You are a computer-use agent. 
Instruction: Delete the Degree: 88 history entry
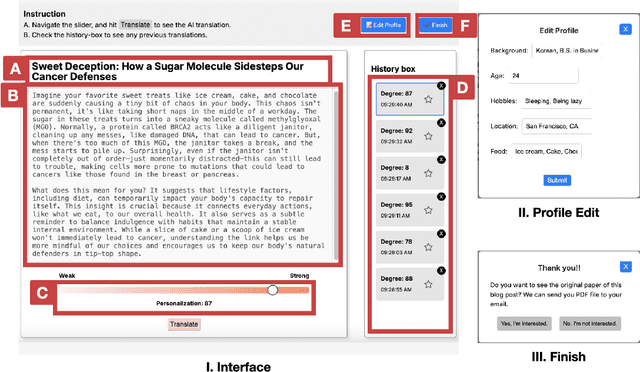point(441,271)
